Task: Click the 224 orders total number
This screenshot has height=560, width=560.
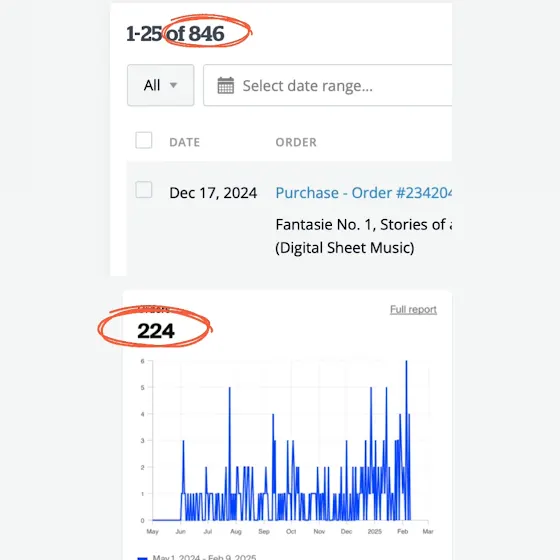Action: [156, 331]
